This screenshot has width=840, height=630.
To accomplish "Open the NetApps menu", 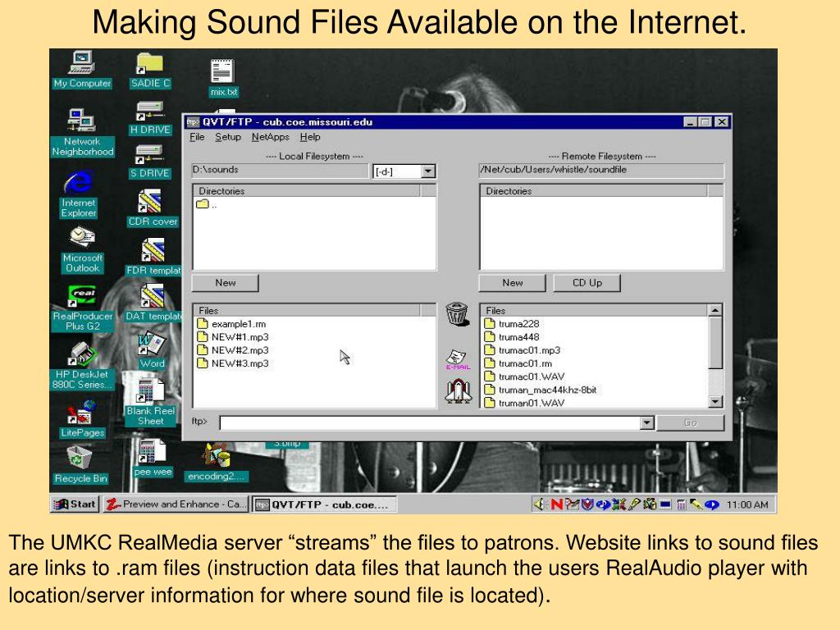I will click(x=270, y=137).
